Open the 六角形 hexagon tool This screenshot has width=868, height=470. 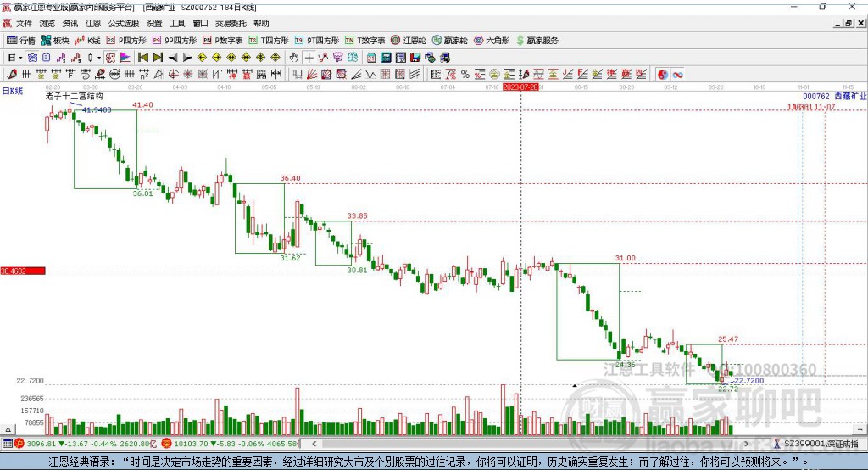[x=492, y=41]
